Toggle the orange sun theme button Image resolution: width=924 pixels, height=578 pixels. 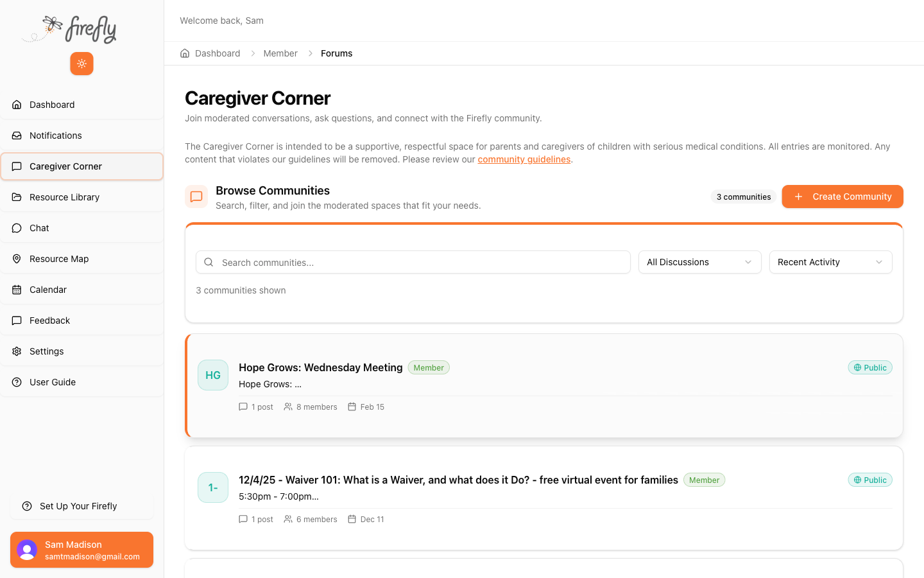[81, 64]
